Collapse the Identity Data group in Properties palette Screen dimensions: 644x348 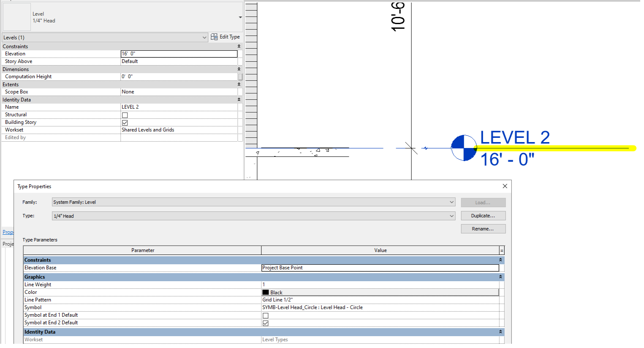click(239, 100)
